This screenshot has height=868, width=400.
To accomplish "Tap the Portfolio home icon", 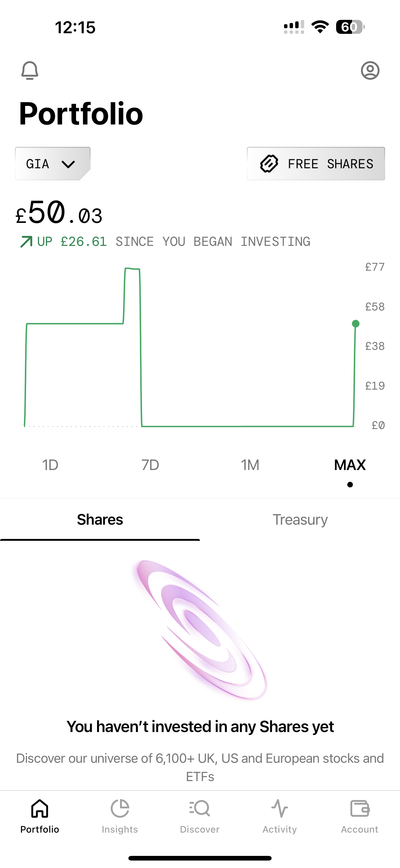I will pos(40,808).
